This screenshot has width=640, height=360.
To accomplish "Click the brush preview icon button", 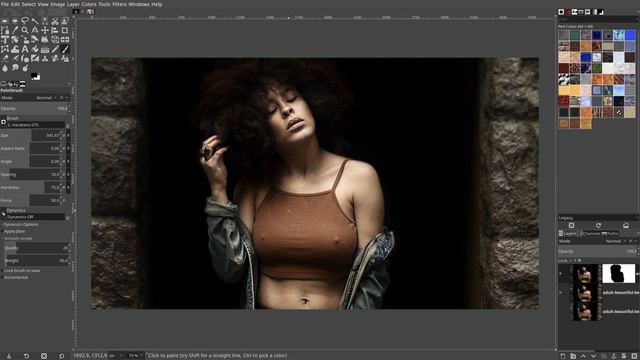I will (3, 122).
